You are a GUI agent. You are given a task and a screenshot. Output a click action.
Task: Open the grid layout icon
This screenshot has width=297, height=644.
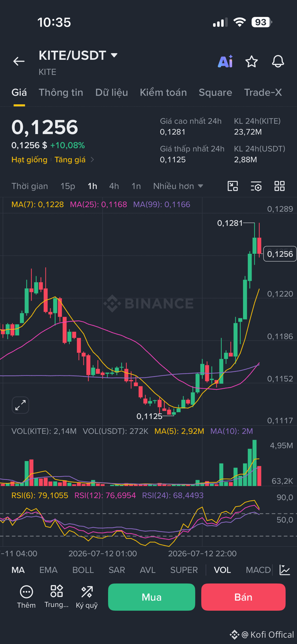(279, 186)
